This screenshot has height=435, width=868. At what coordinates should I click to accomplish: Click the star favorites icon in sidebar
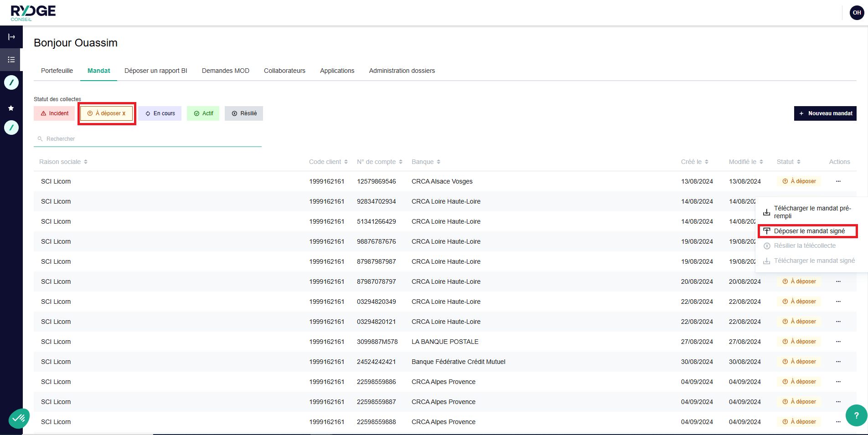pyautogui.click(x=11, y=108)
